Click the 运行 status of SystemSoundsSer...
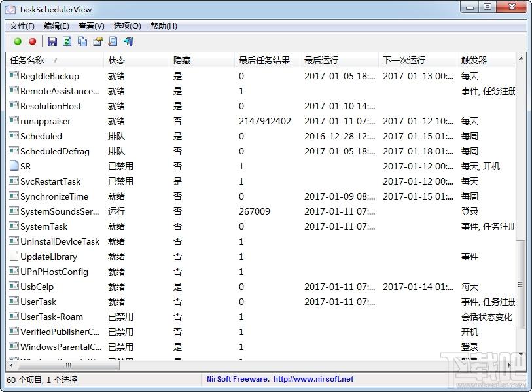Image resolution: width=532 pixels, height=392 pixels. coord(116,211)
